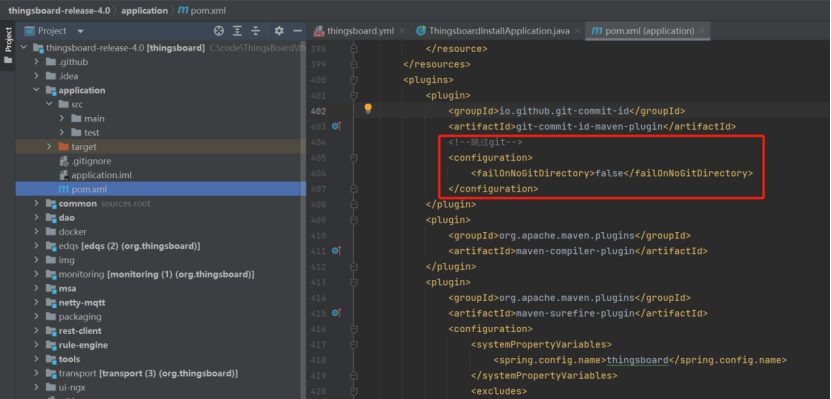Click the Expand All icon in Project panel
The image size is (831, 399).
pos(237,31)
